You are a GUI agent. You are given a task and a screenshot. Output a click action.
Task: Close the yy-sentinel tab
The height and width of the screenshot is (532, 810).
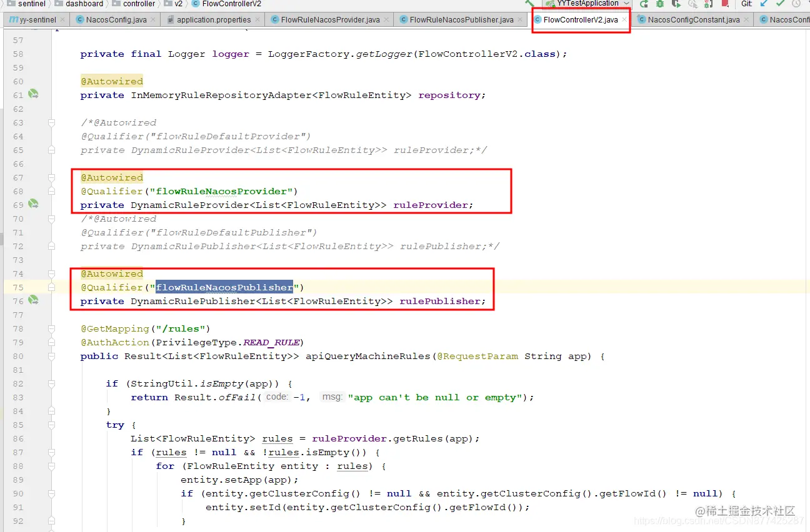coord(62,19)
